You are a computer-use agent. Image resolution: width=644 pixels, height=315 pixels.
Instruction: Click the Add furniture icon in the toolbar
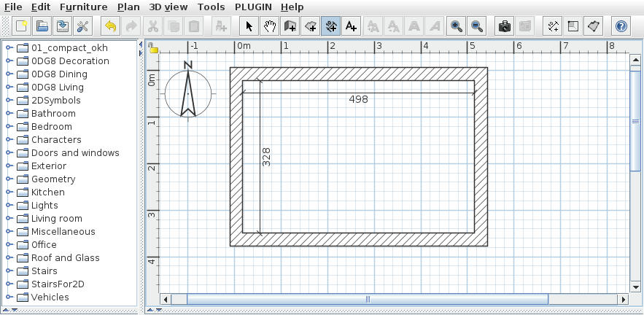pos(221,27)
